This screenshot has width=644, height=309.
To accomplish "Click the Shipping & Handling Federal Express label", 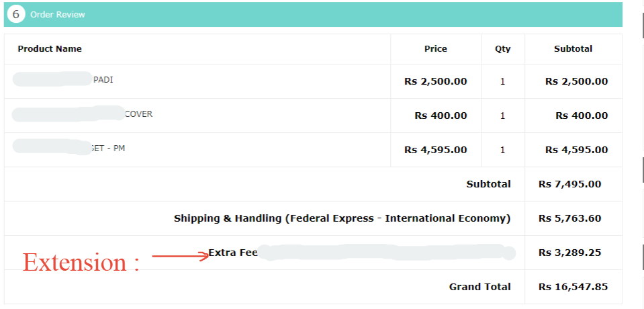I will coord(342,218).
